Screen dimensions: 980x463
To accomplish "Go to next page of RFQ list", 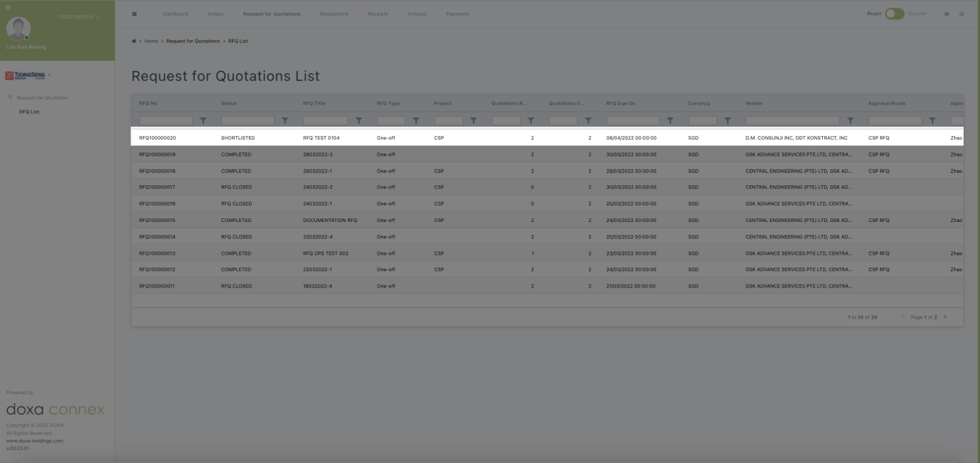I will point(945,317).
